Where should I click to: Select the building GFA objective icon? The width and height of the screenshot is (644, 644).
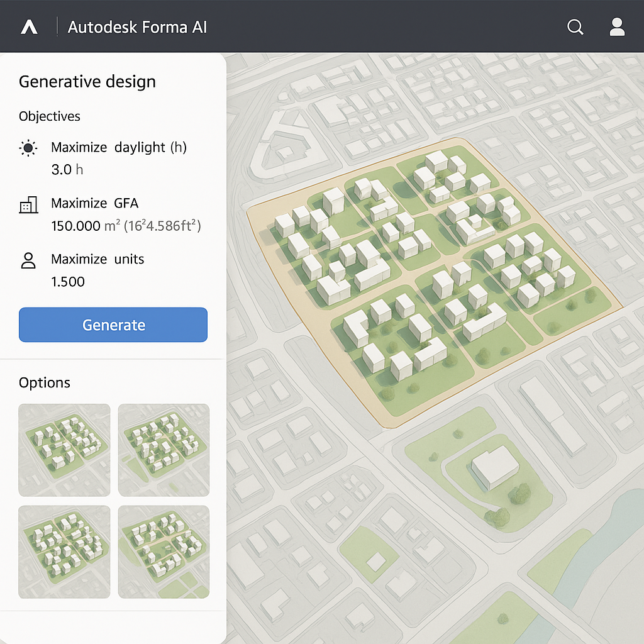pos(28,204)
